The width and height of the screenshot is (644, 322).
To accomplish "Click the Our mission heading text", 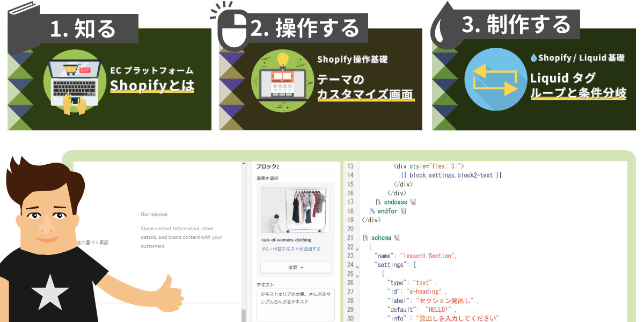I will 154,214.
